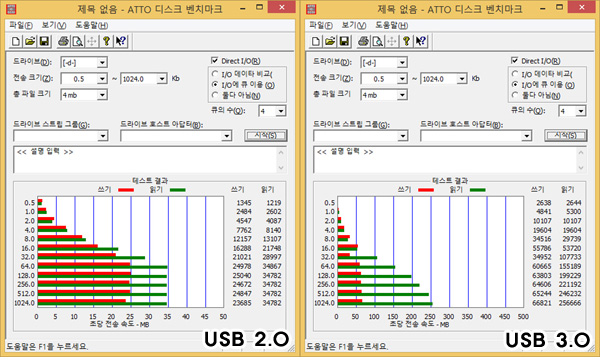Click the 시작 button in left window
This screenshot has width=600, height=360.
(x=266, y=135)
